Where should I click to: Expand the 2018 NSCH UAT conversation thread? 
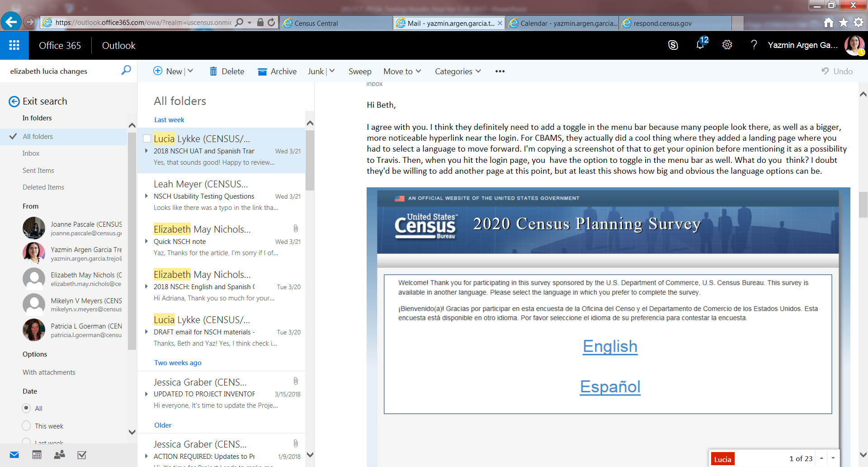point(146,151)
